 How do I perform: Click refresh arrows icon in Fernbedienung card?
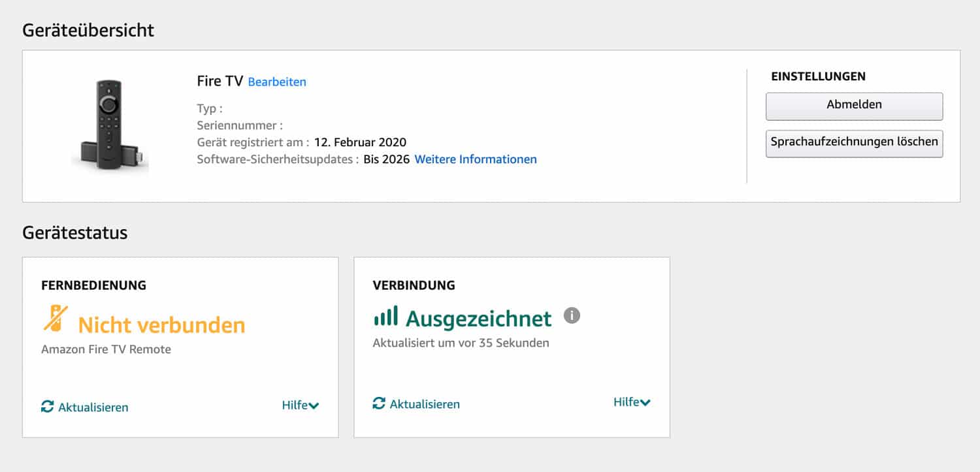coord(47,407)
